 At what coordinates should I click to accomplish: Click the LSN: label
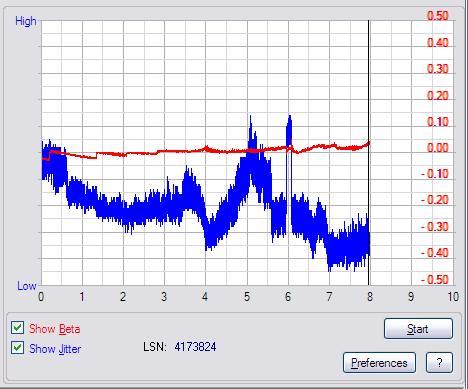tap(155, 347)
